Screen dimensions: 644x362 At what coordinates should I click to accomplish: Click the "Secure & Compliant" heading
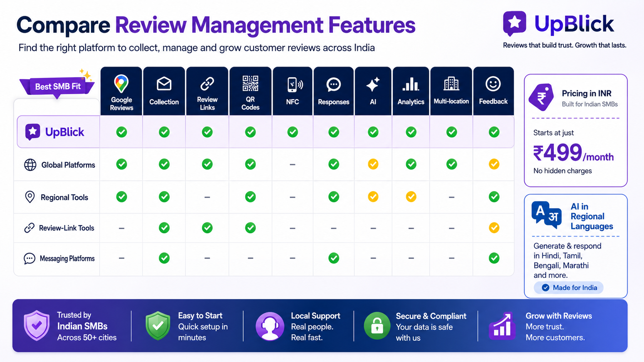pos(431,316)
